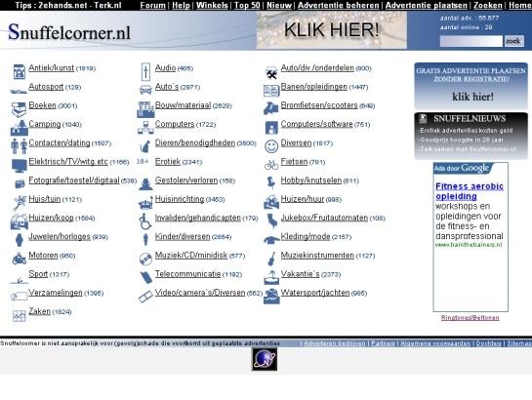
Task: Open the Nieuw menu item
Action: pos(279,6)
